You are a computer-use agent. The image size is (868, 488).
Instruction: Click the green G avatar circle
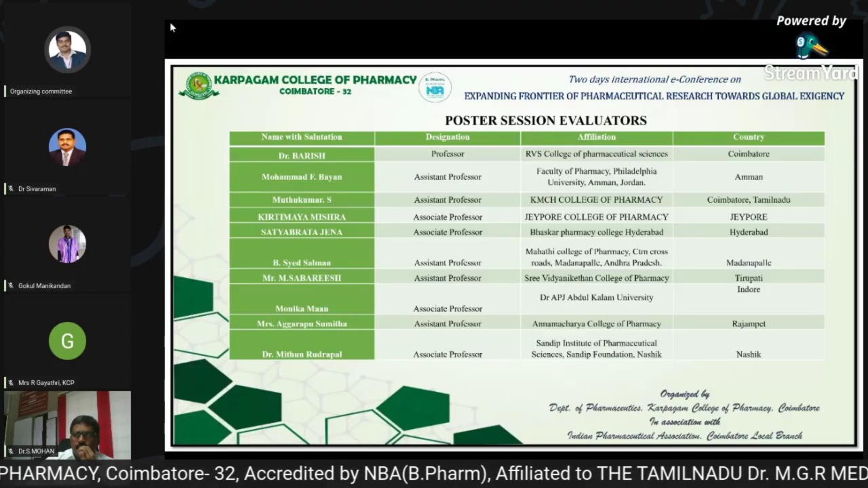(67, 341)
